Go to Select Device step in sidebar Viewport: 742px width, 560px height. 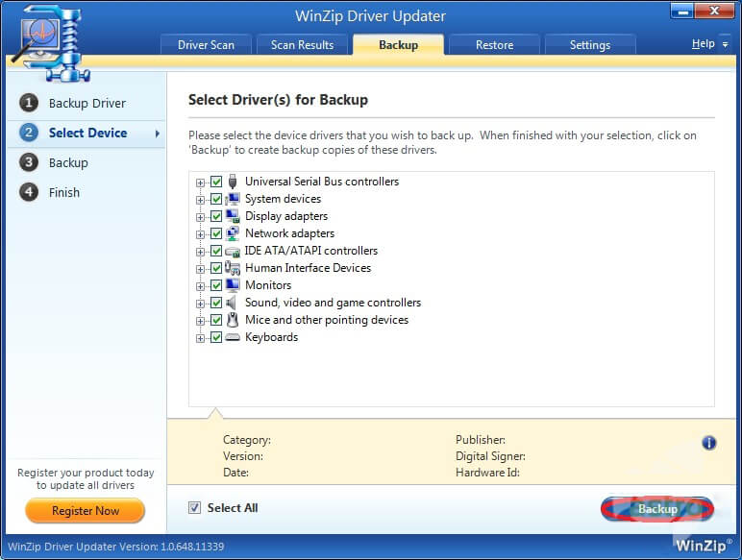[x=88, y=133]
